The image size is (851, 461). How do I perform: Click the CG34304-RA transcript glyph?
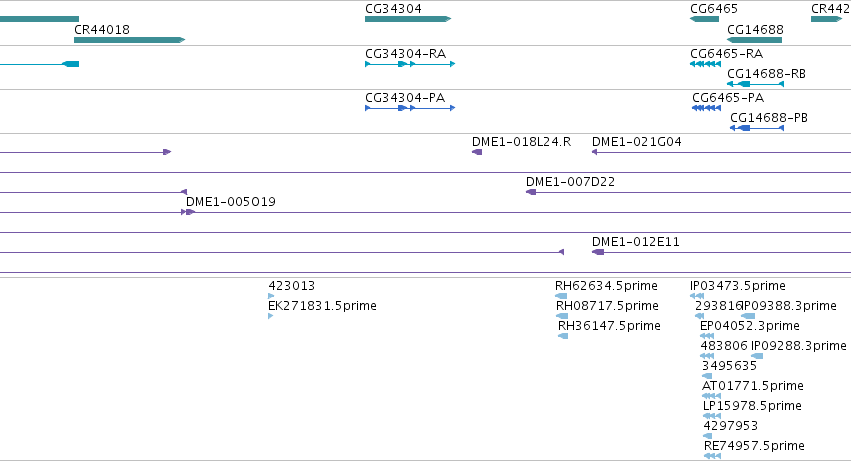click(x=410, y=64)
